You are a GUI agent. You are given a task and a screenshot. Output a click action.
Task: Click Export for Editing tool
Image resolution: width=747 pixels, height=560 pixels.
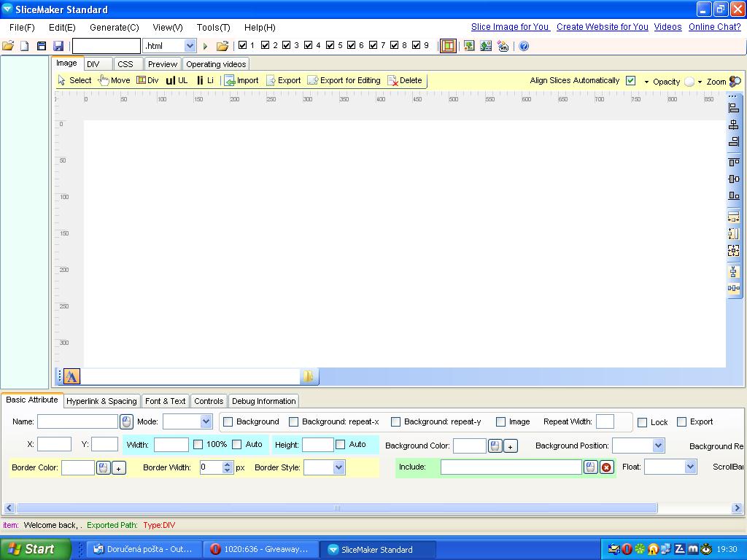(x=344, y=80)
